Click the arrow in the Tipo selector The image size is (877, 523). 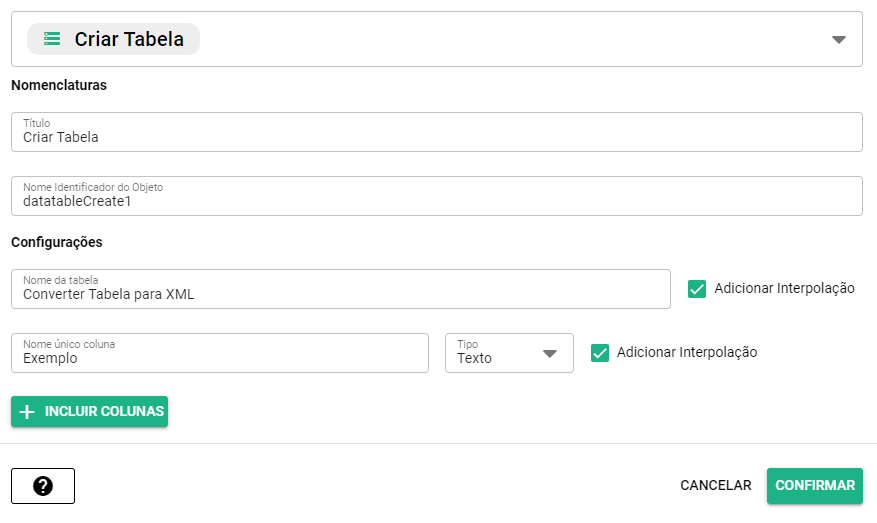(549, 353)
